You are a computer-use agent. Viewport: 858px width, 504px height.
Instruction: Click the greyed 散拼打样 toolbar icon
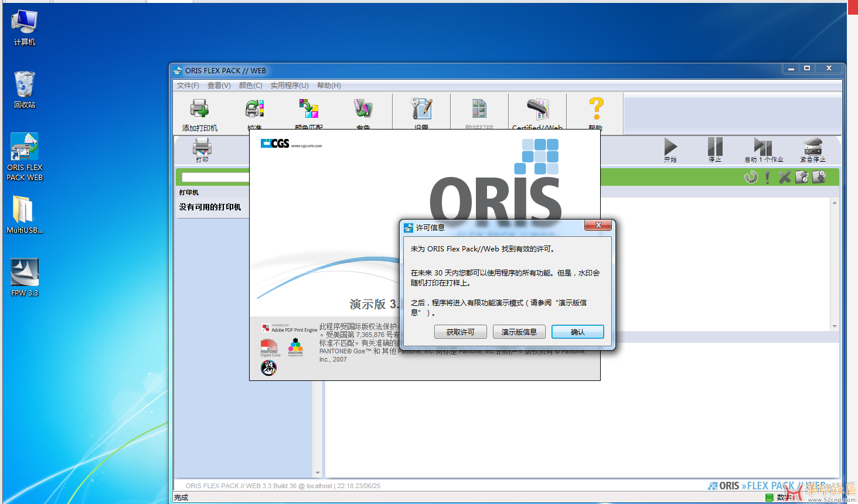click(x=479, y=108)
